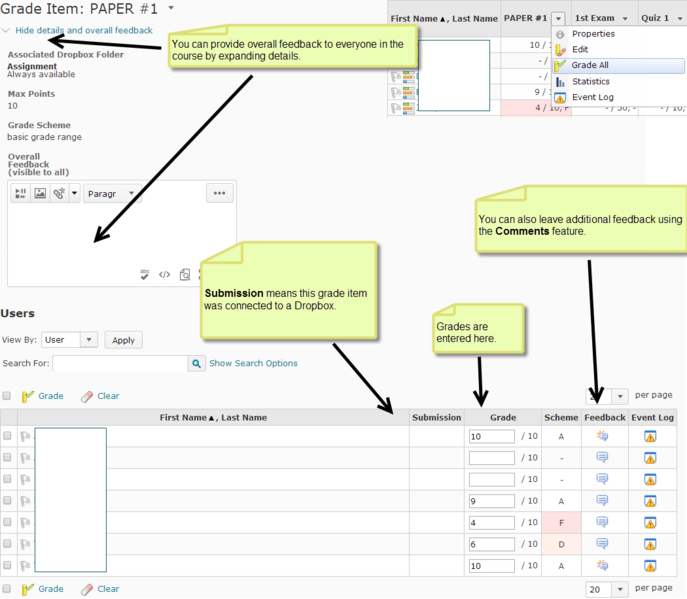The width and height of the screenshot is (687, 599).
Task: Open feedback icon for first user row
Action: [603, 436]
